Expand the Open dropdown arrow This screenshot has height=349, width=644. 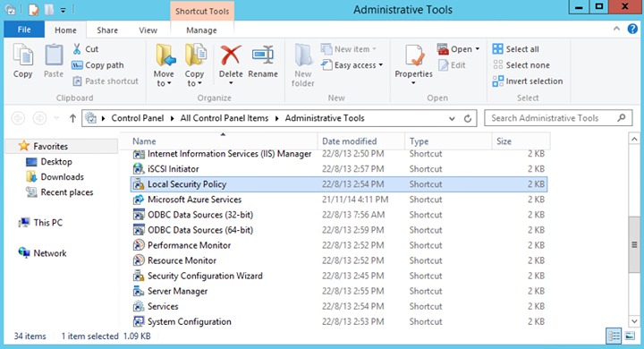478,49
